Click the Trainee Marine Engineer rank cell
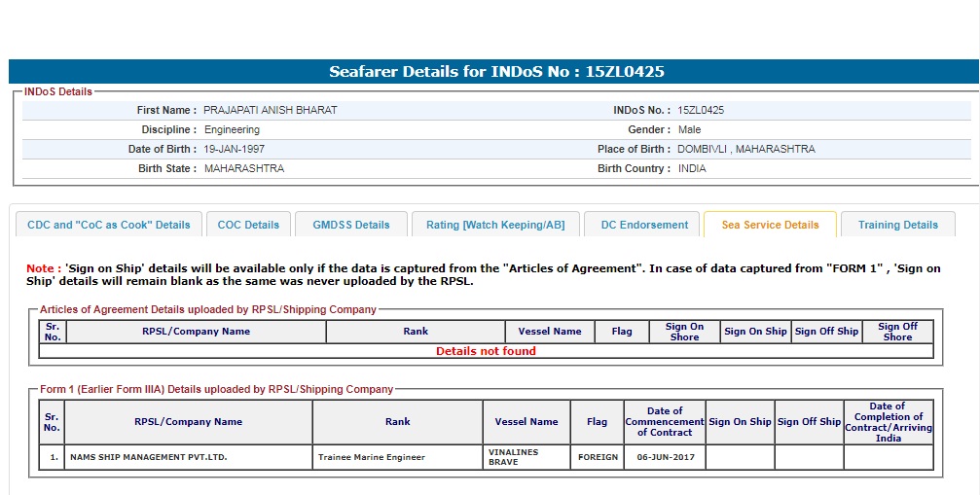 [x=371, y=457]
